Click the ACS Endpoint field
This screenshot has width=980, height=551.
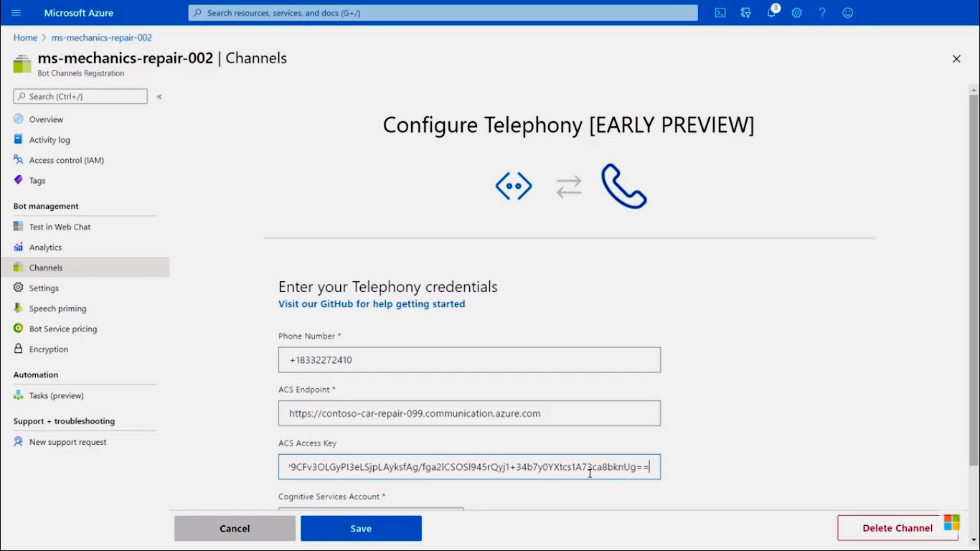[x=469, y=413]
